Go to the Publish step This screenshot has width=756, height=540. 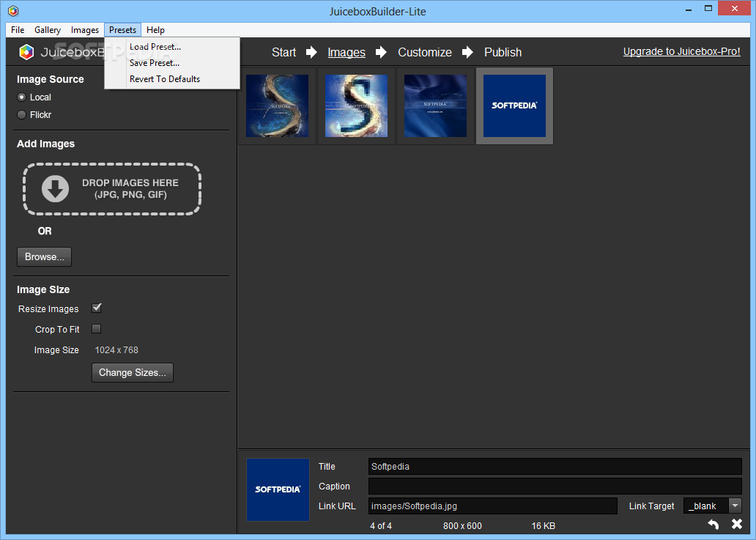coord(503,52)
